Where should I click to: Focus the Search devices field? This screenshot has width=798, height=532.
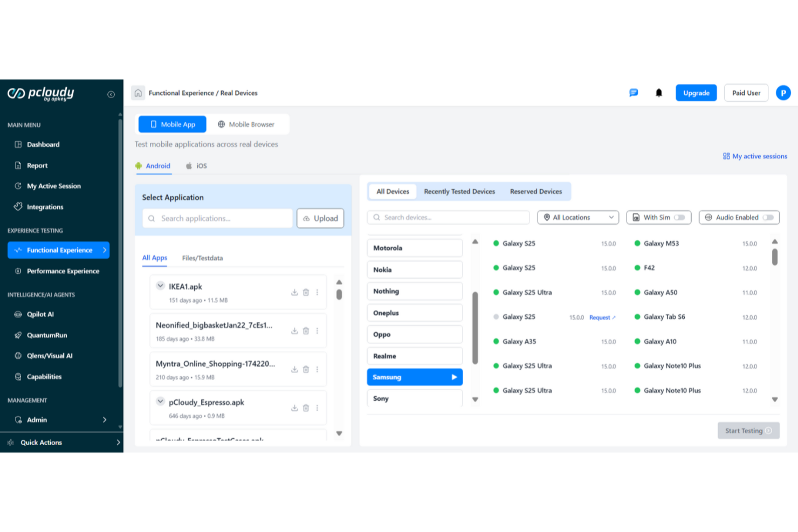pyautogui.click(x=449, y=217)
